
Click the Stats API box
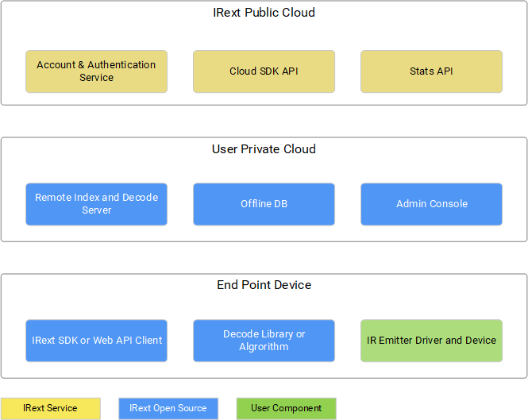coord(431,71)
